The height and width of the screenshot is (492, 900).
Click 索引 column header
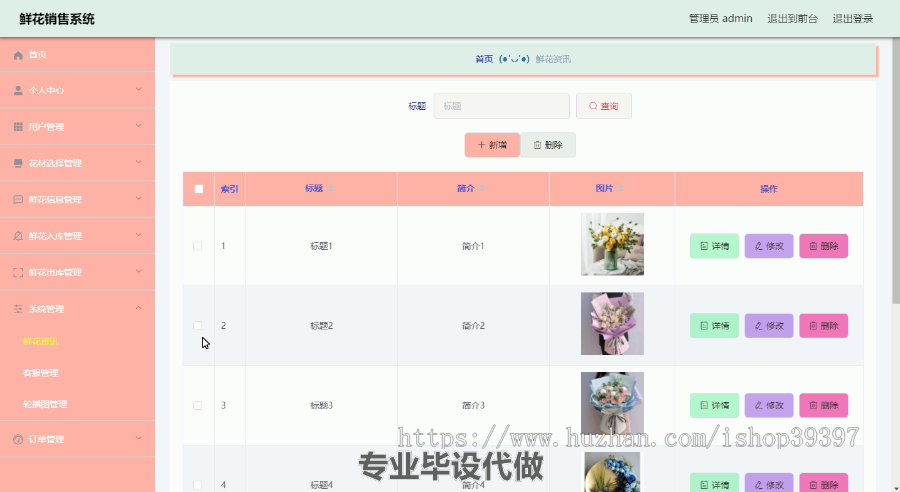point(230,189)
